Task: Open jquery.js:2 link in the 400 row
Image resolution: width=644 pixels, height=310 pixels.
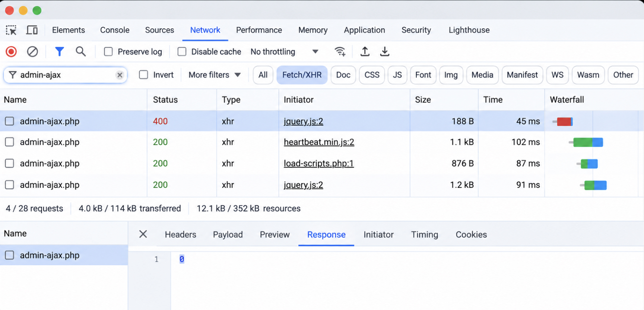Action: tap(303, 121)
